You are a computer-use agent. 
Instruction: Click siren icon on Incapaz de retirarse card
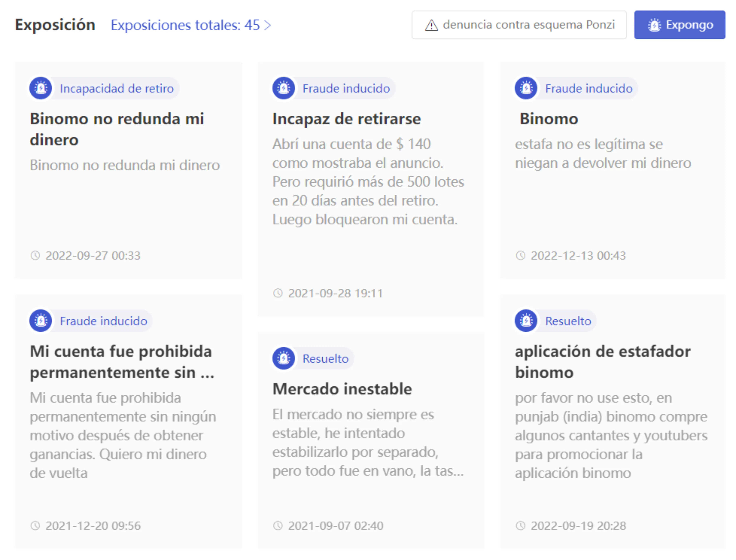coord(284,88)
